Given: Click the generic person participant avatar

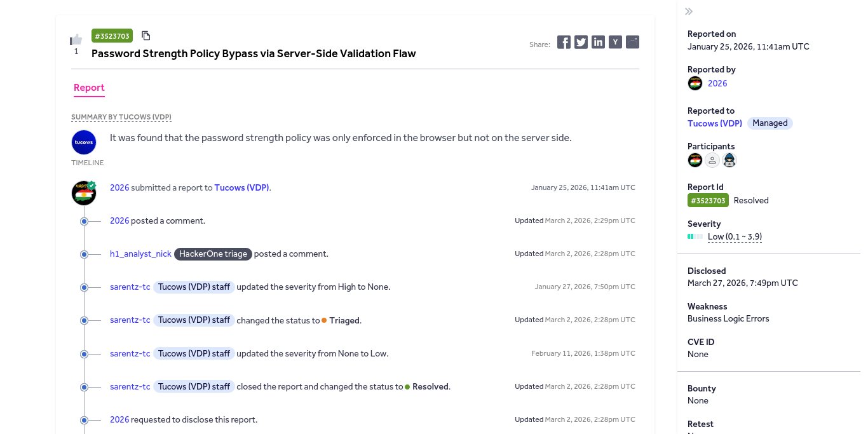Looking at the screenshot, I should coord(712,160).
